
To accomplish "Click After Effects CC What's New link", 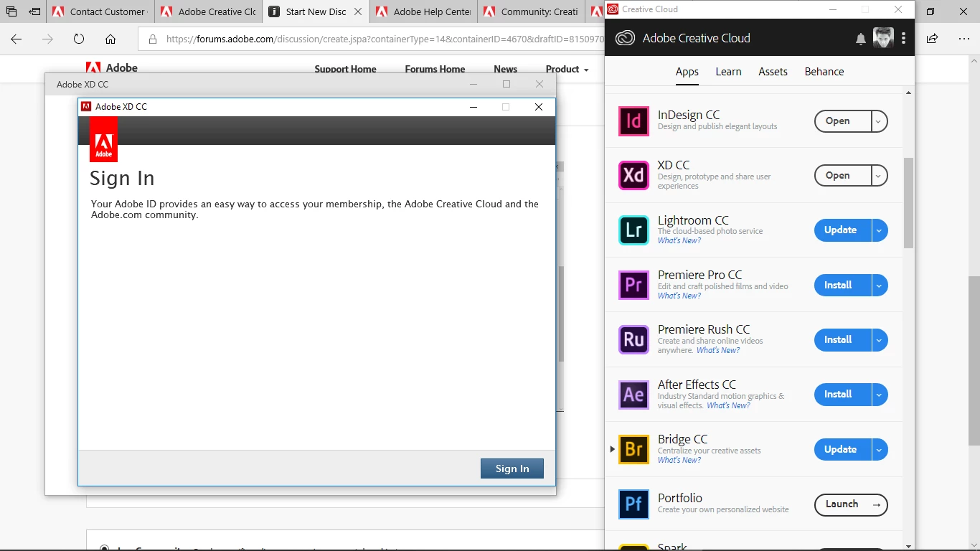I will coord(728,405).
